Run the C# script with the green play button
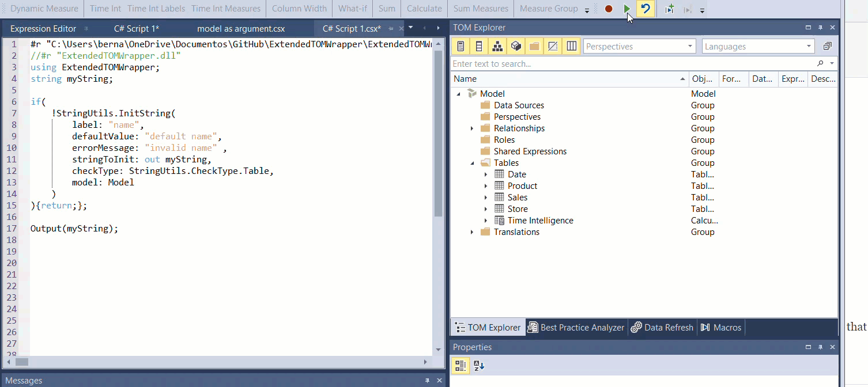Screen dimensions: 868x387 click(x=627, y=9)
